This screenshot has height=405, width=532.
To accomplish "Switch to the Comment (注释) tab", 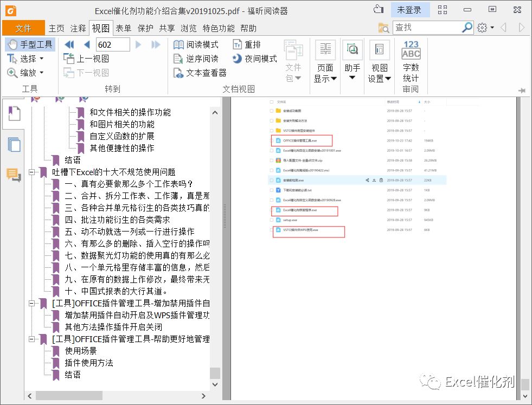I will (78, 28).
